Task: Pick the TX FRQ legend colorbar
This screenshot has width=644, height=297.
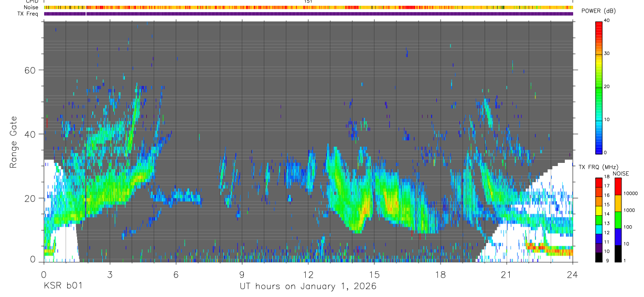Action: pos(599,219)
